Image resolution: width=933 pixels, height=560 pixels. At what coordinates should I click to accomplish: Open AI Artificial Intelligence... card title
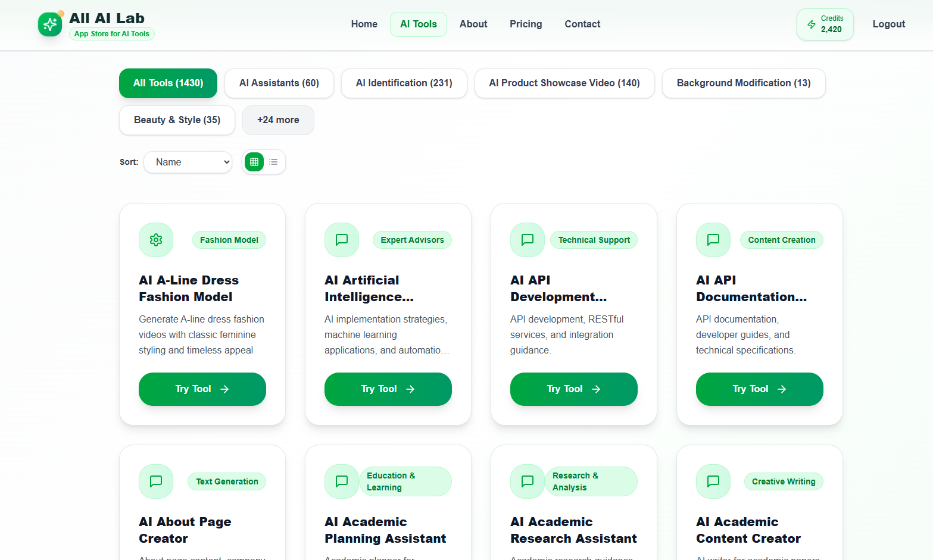369,289
